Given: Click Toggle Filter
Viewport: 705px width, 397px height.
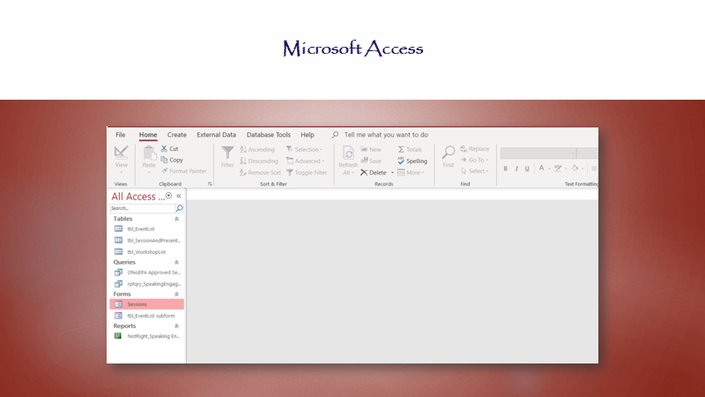Looking at the screenshot, I should point(307,173).
